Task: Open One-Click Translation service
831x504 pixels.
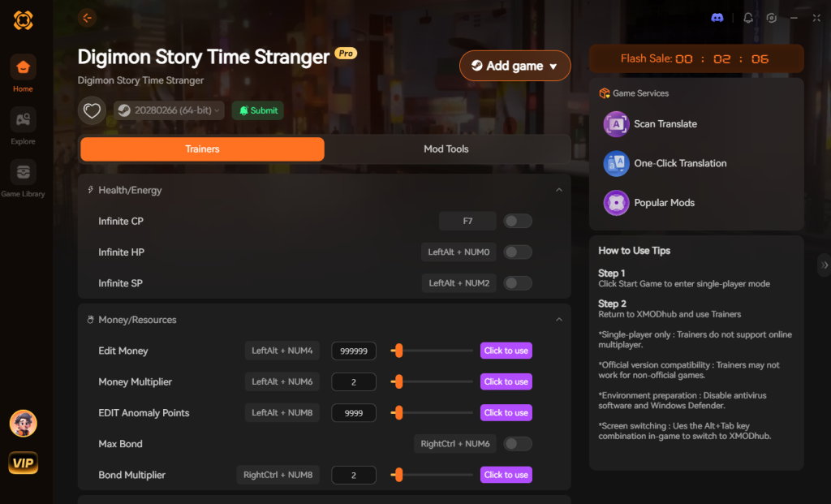Action: [x=680, y=163]
